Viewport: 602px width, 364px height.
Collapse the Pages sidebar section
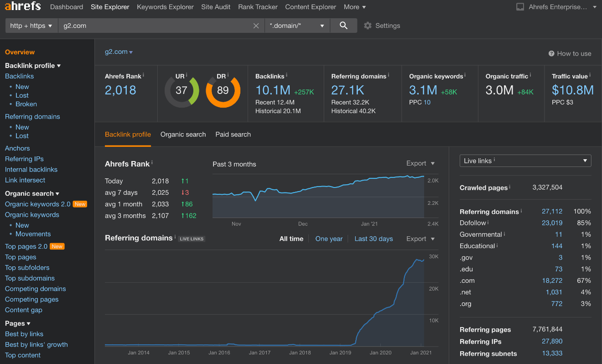click(x=18, y=323)
